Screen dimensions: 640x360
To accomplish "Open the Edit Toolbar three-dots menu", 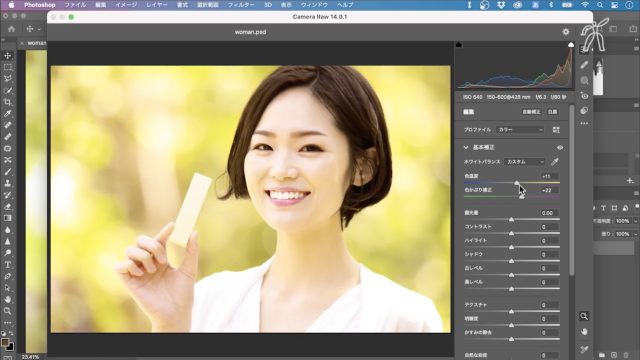I will (7, 322).
